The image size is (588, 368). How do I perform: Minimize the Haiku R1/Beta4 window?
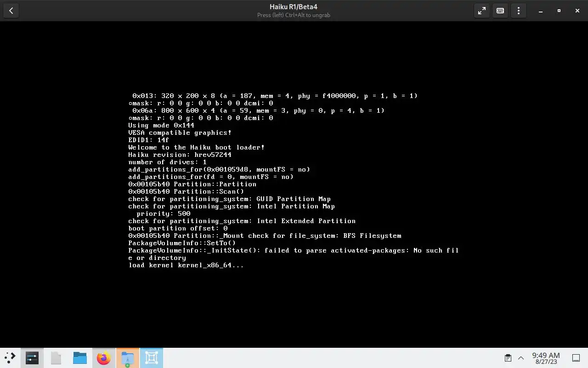(x=541, y=11)
